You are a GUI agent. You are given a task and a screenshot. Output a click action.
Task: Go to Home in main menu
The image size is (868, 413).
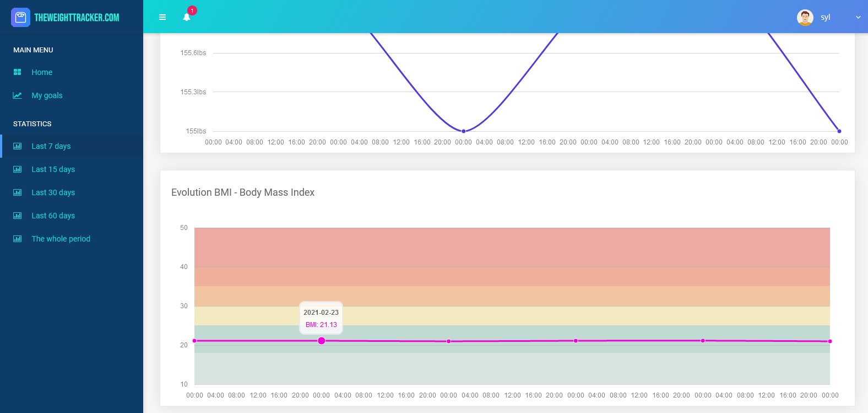coord(42,72)
